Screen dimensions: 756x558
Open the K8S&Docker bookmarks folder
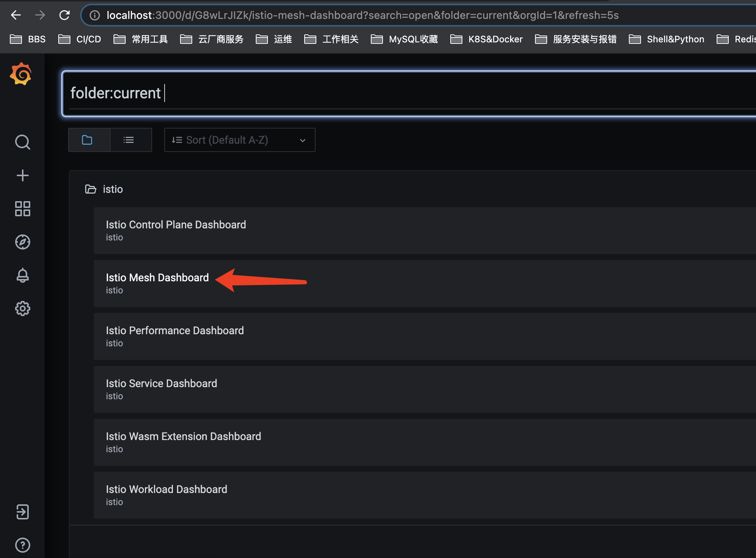click(487, 39)
